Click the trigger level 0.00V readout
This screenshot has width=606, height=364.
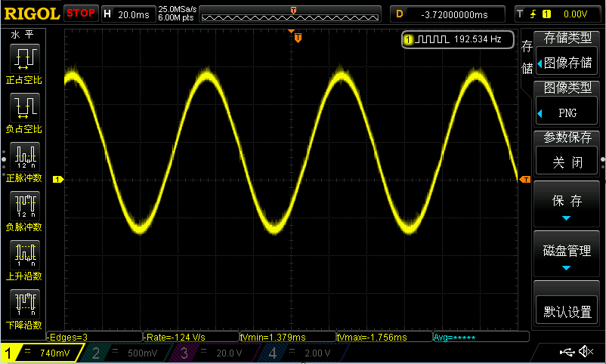click(575, 14)
